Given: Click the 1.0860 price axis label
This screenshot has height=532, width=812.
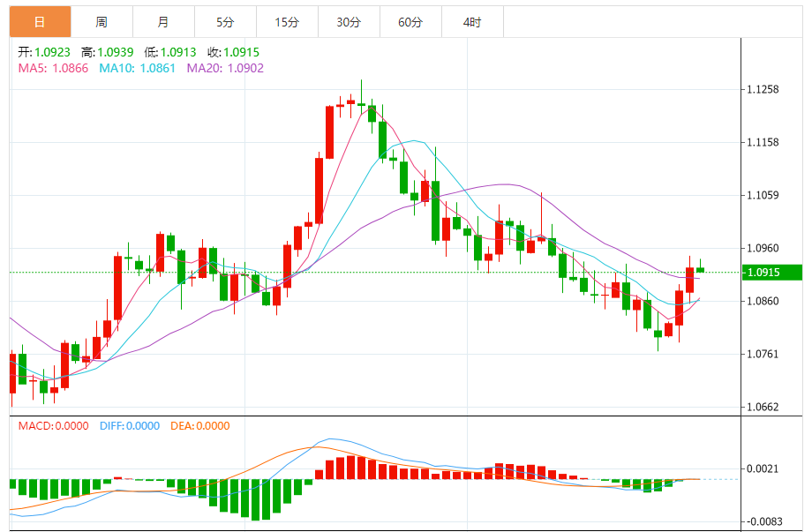Looking at the screenshot, I should pyautogui.click(x=763, y=301).
